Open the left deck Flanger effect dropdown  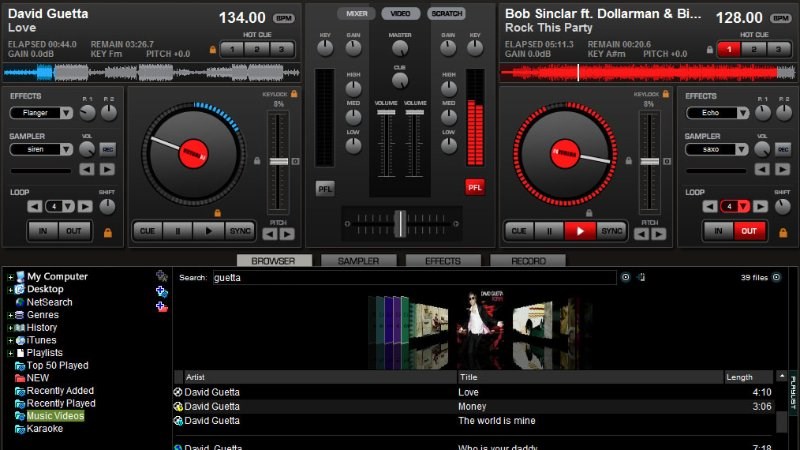[66, 113]
